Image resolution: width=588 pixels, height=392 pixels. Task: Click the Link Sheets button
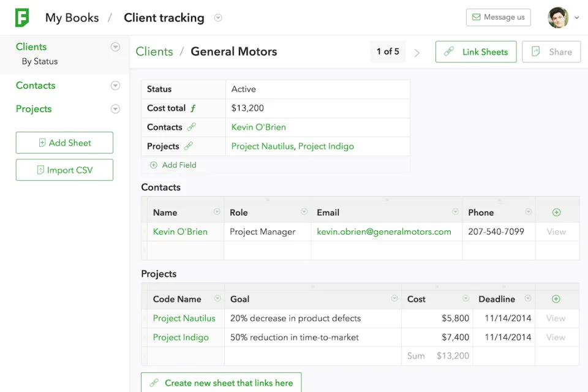(476, 52)
